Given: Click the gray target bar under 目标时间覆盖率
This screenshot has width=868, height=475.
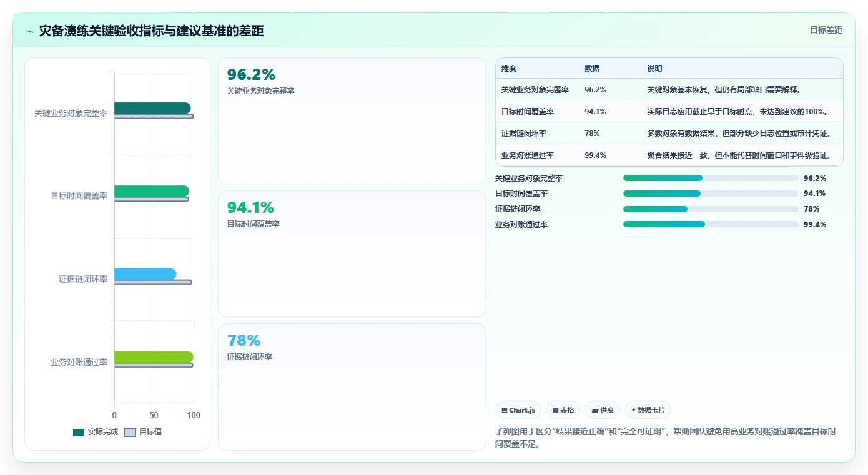Looking at the screenshot, I should click(152, 199).
